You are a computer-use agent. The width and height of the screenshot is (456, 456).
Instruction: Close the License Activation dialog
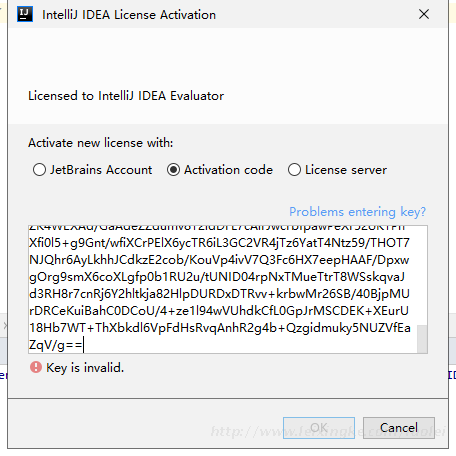(424, 14)
